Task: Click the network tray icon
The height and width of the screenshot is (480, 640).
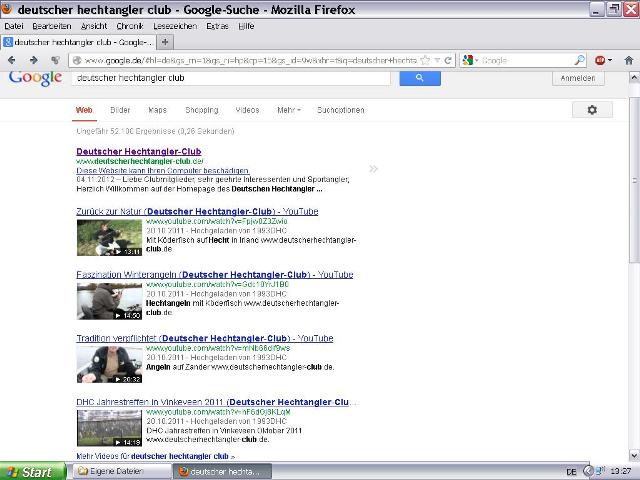Action: (600, 471)
